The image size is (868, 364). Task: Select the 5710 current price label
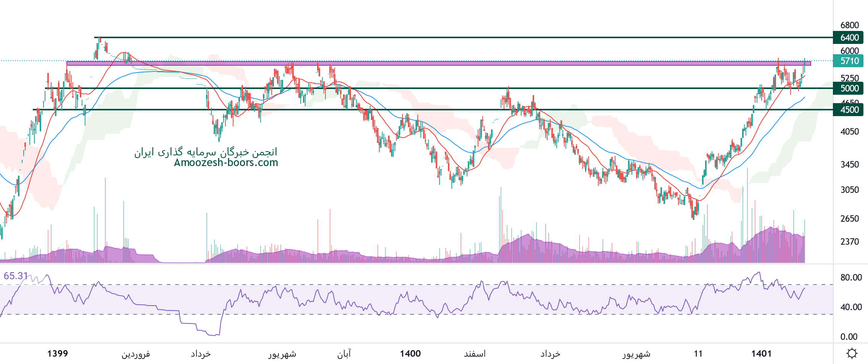849,61
